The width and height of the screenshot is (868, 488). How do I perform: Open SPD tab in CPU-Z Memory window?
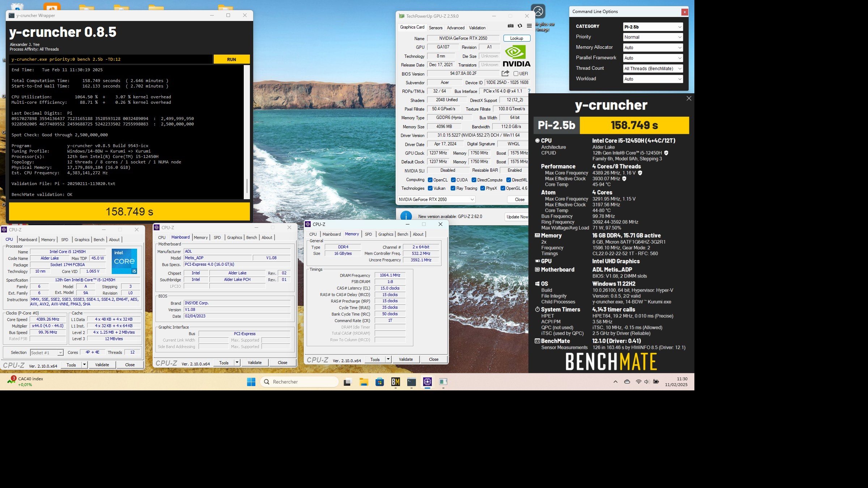[x=368, y=234]
